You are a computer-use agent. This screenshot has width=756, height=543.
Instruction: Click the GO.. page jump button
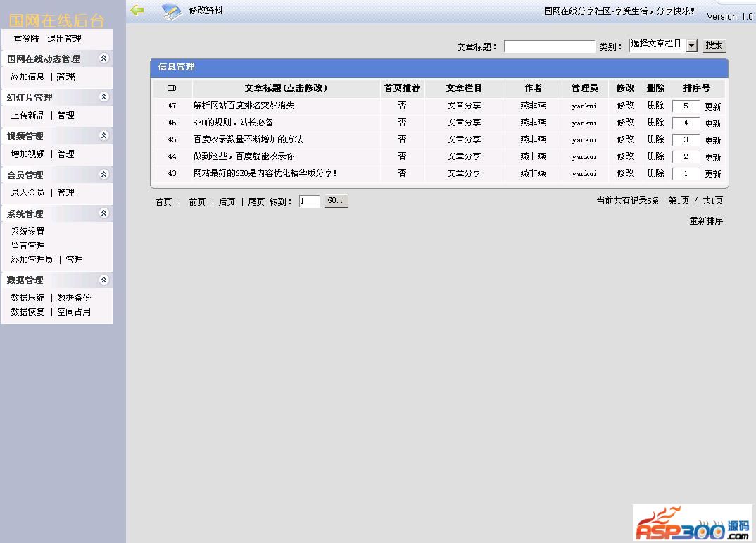click(336, 201)
